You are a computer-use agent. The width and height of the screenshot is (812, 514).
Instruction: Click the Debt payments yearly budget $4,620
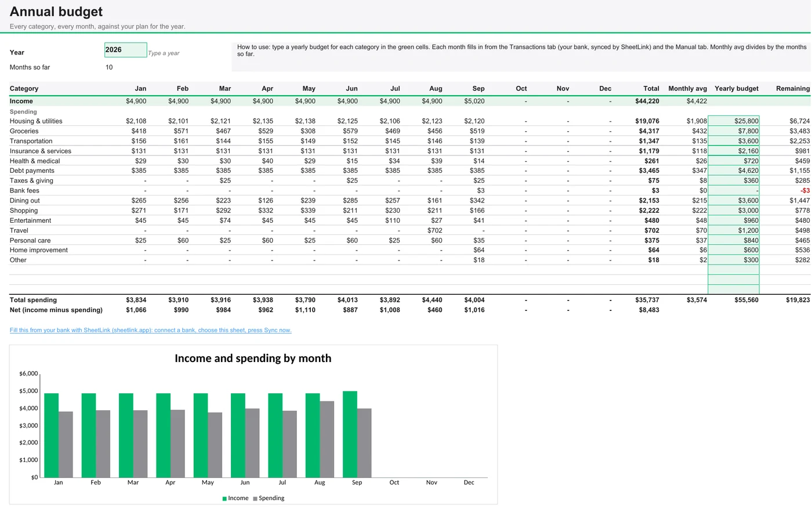[734, 171]
